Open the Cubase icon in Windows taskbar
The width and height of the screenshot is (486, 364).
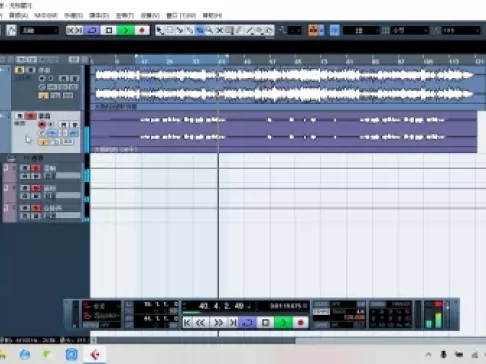(x=95, y=354)
